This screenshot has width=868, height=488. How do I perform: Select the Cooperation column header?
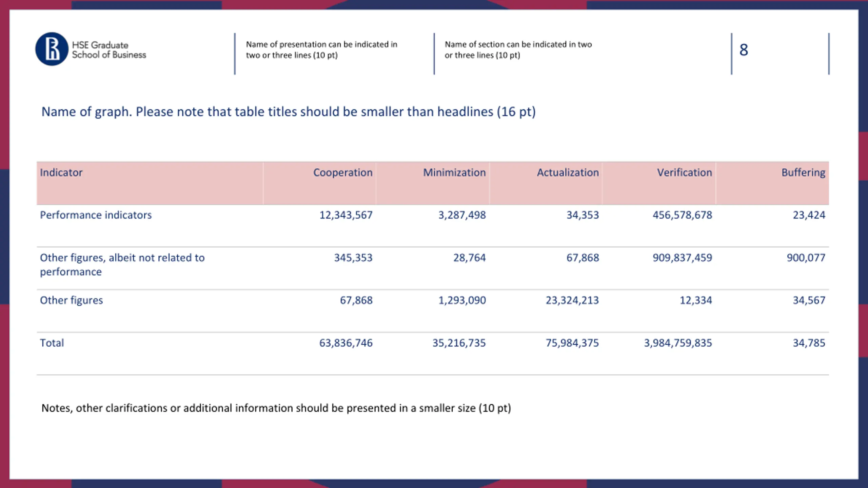319,183
